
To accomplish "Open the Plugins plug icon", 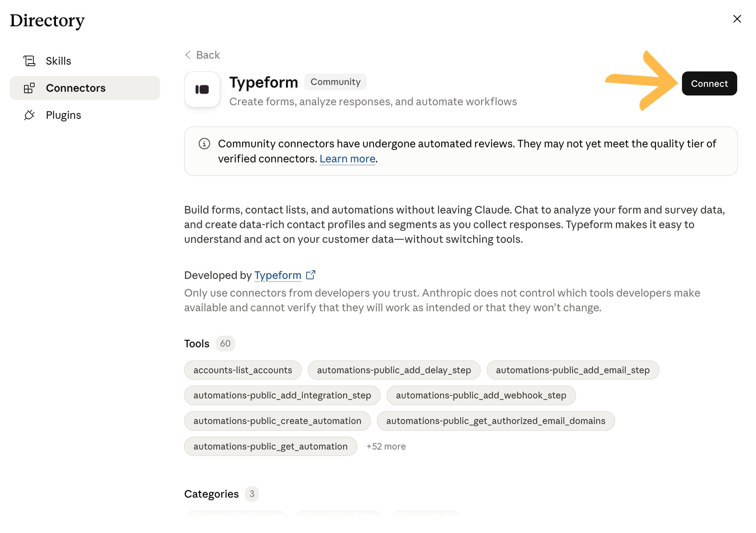I will point(29,115).
